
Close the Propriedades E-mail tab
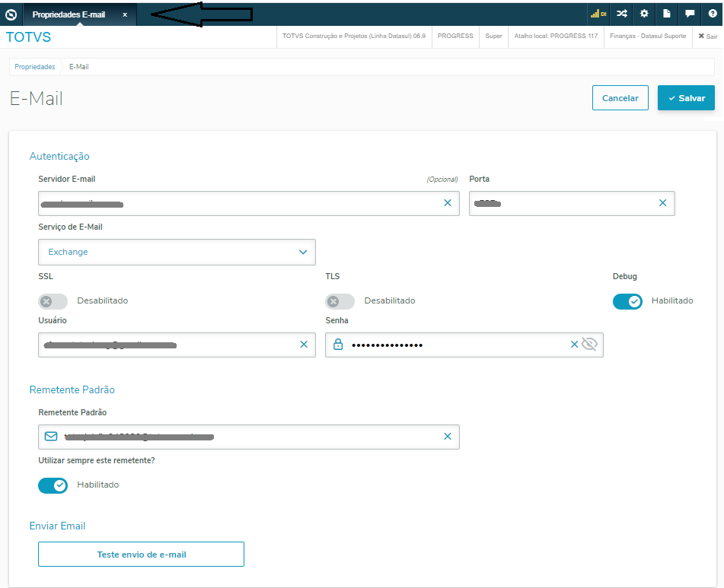tap(125, 14)
